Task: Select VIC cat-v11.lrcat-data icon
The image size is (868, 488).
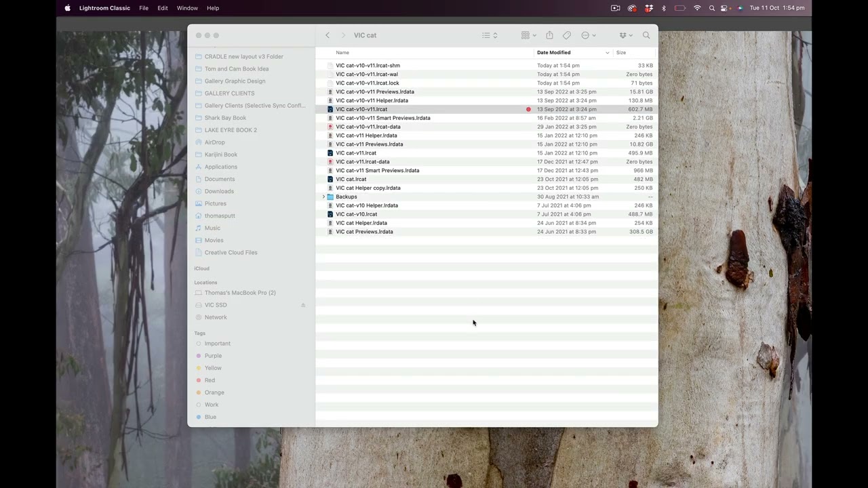Action: pyautogui.click(x=330, y=161)
